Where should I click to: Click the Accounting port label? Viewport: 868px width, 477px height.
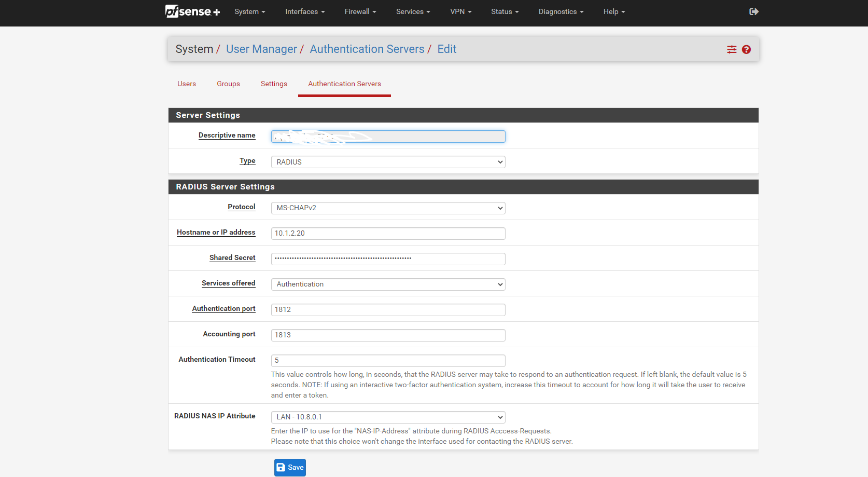229,334
